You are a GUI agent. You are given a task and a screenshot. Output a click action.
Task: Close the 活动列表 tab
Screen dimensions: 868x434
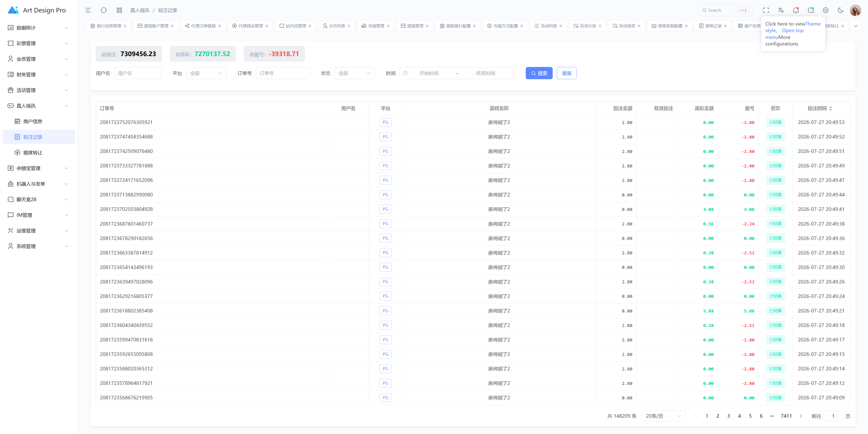coord(561,26)
